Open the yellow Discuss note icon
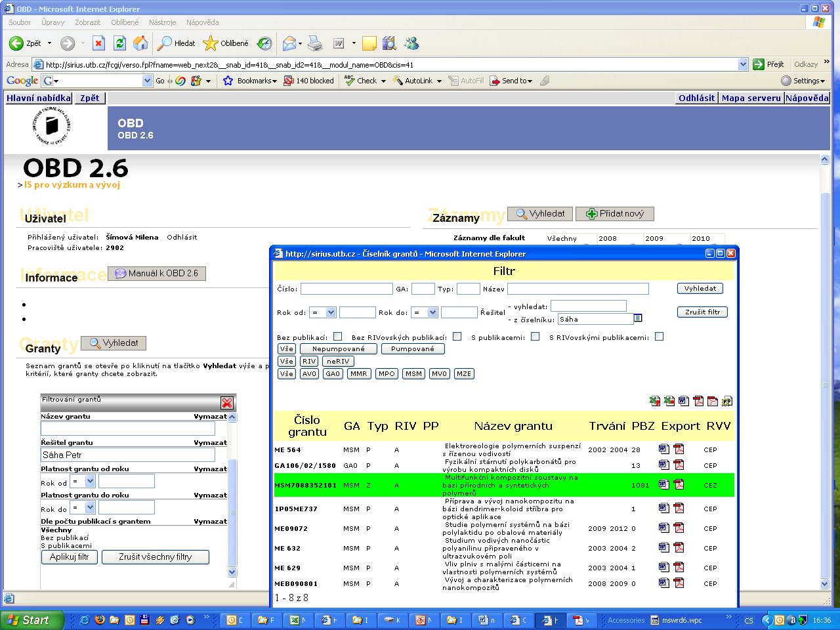 [369, 43]
